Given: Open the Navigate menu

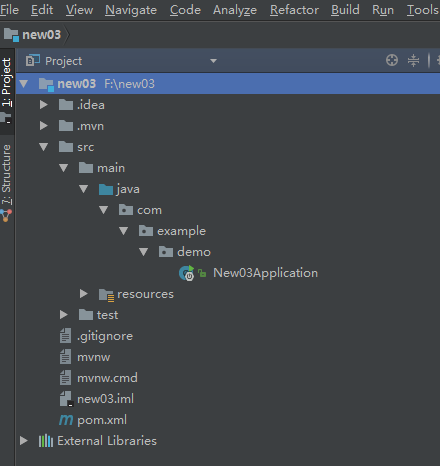Looking at the screenshot, I should [x=131, y=10].
